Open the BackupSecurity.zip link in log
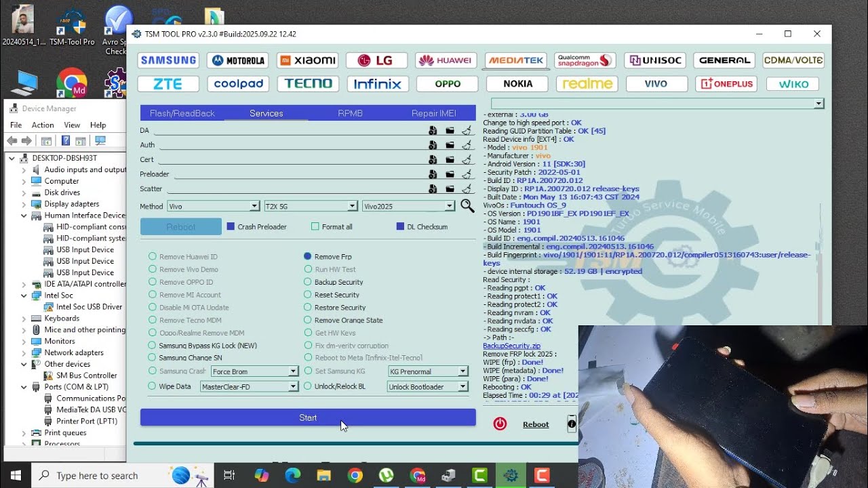 (511, 346)
